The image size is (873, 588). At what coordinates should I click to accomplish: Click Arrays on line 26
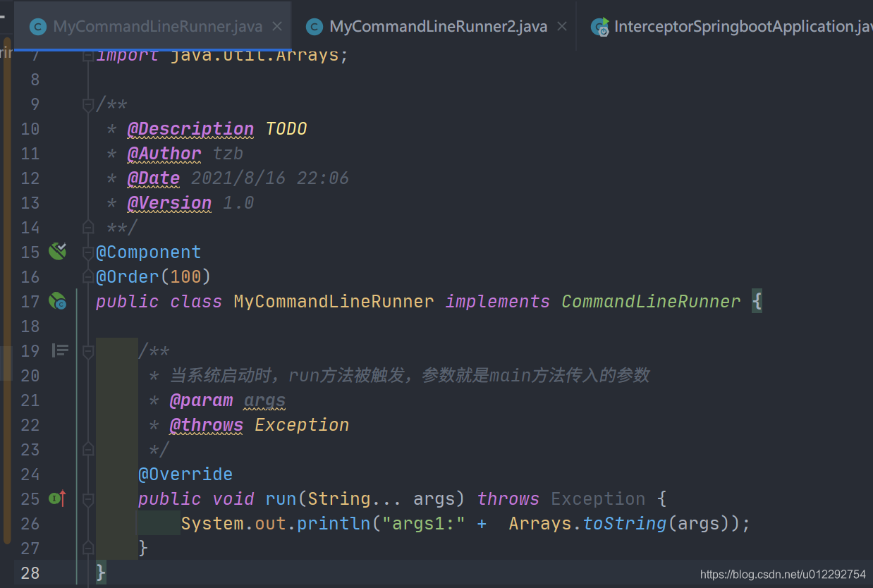click(540, 524)
